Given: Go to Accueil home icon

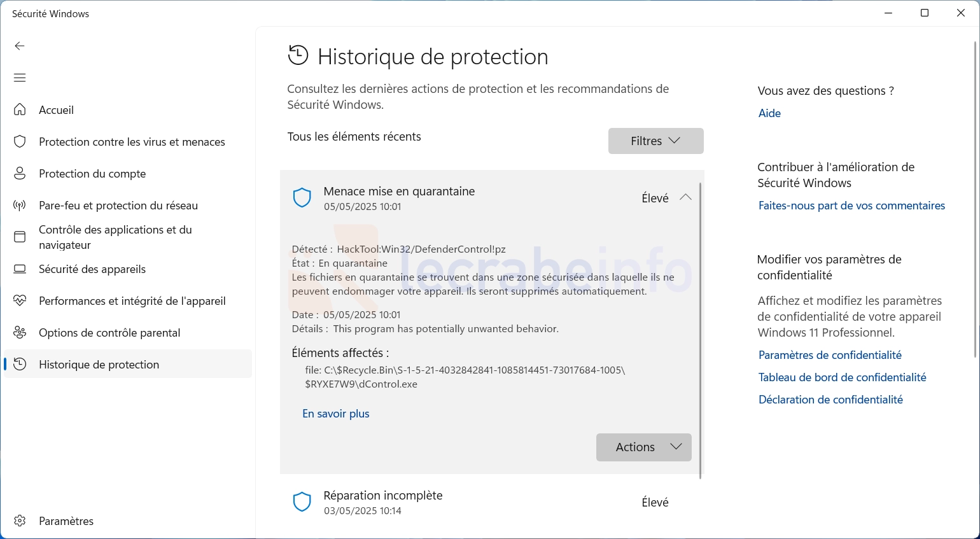Looking at the screenshot, I should click(20, 109).
